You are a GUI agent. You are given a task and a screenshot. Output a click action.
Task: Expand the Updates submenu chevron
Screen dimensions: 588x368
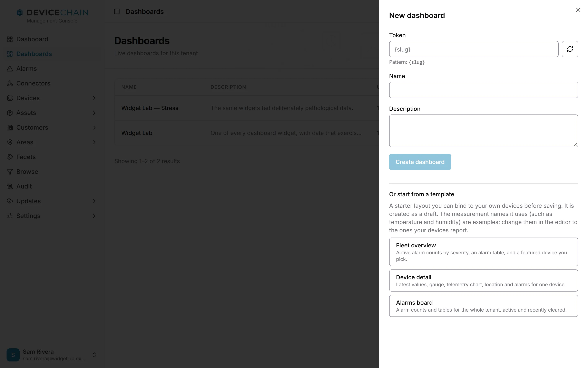pos(94,201)
